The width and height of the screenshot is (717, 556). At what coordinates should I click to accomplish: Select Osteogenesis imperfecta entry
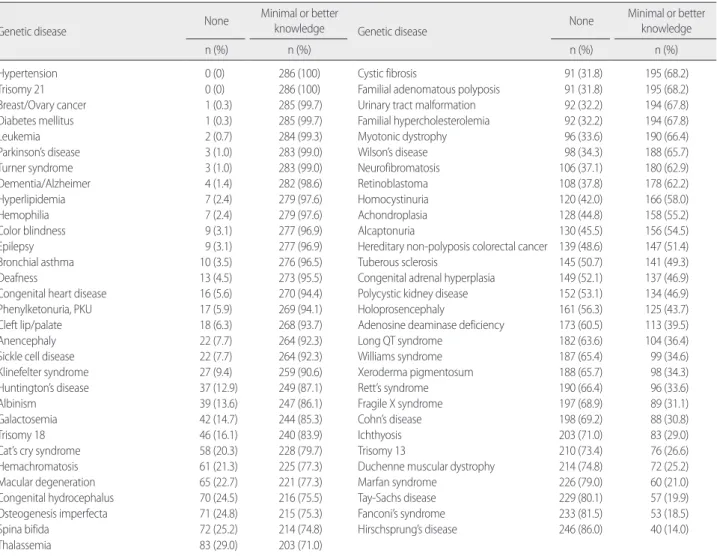click(x=54, y=513)
